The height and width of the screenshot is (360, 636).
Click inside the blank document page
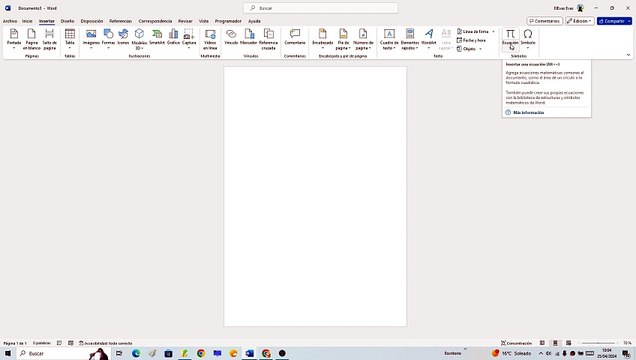click(x=315, y=197)
